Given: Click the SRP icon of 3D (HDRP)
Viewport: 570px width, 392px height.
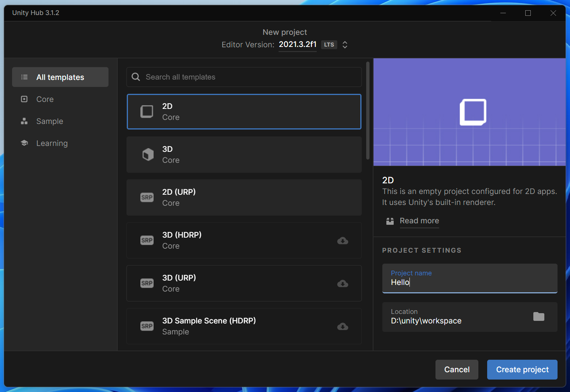Looking at the screenshot, I should [147, 241].
